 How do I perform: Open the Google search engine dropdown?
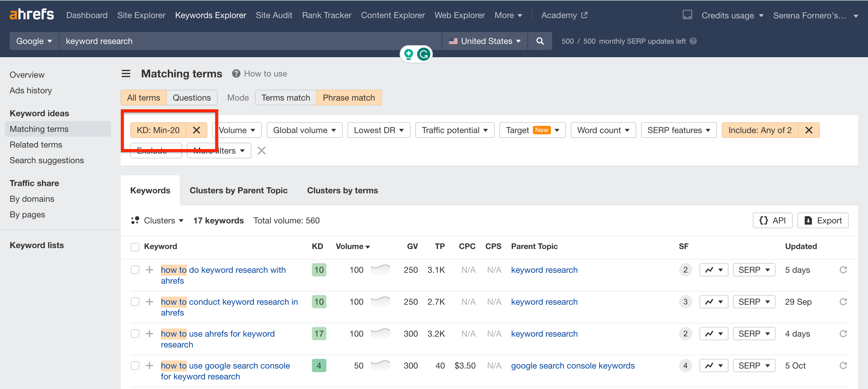34,41
